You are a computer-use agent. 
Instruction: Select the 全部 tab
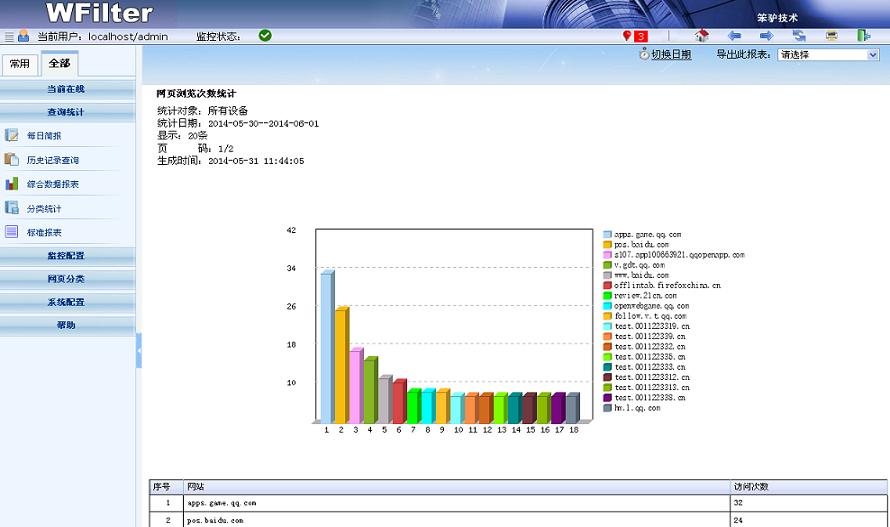tap(59, 63)
